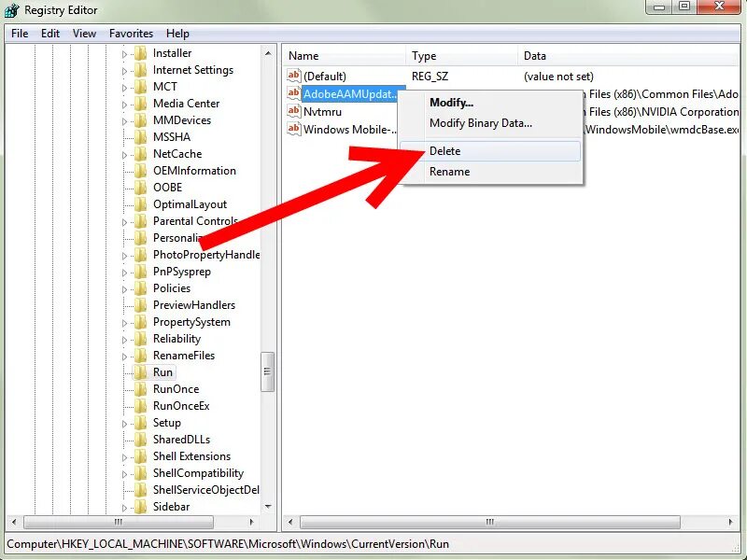Click the values pane horizontal scroll-right arrow
The image size is (747, 560).
pos(731,523)
